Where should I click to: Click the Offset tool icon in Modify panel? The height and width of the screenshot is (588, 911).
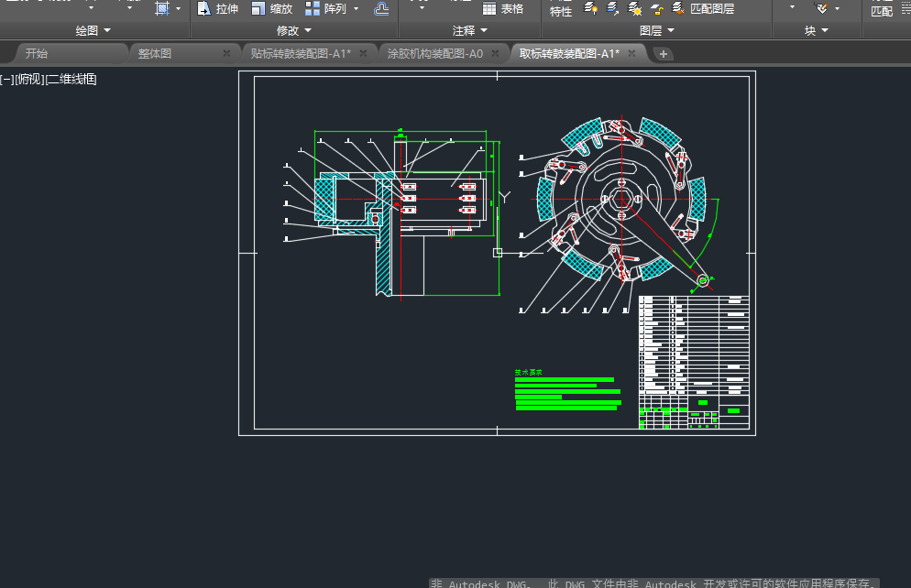coord(381,9)
